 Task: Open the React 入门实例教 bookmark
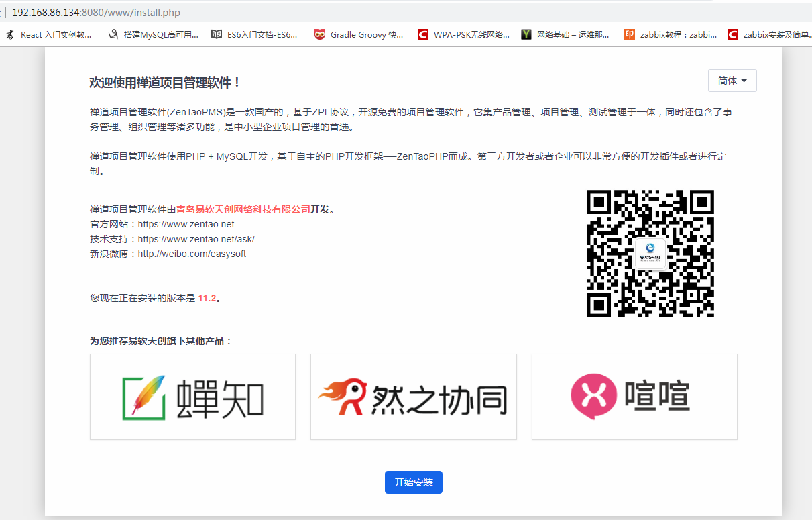[x=48, y=34]
